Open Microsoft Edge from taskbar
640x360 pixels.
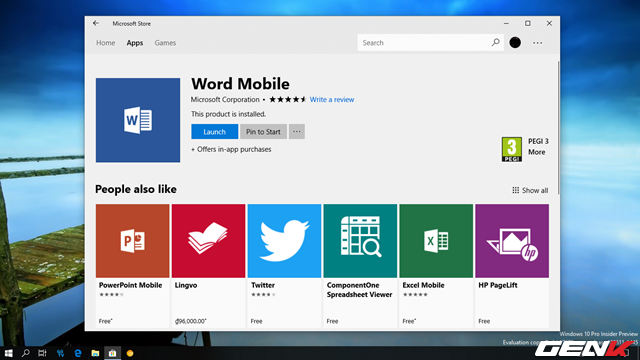tap(78, 353)
